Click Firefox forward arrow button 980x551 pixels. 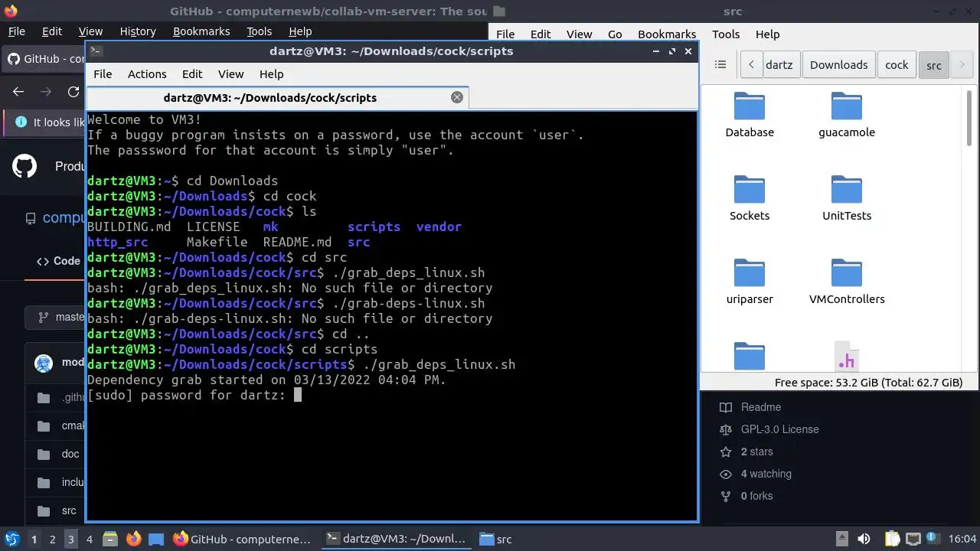(46, 92)
